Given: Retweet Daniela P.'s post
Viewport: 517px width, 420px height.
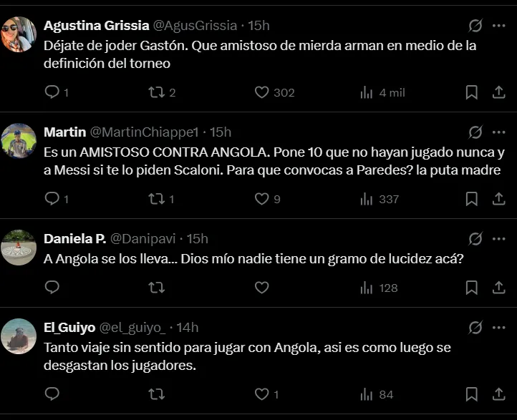Looking at the screenshot, I should (155, 288).
